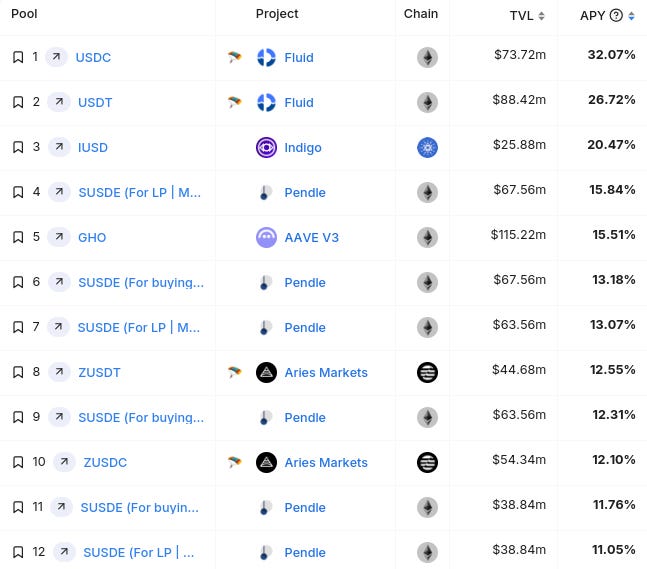Click the AAVE V3 ghost logo
Screen dimensions: 647x569
[266, 237]
